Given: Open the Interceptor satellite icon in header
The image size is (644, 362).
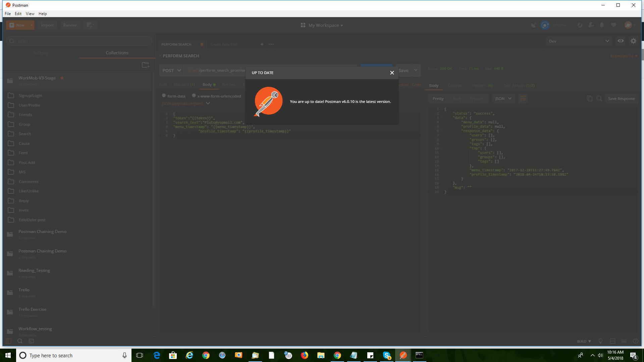Looking at the screenshot, I should (534, 25).
